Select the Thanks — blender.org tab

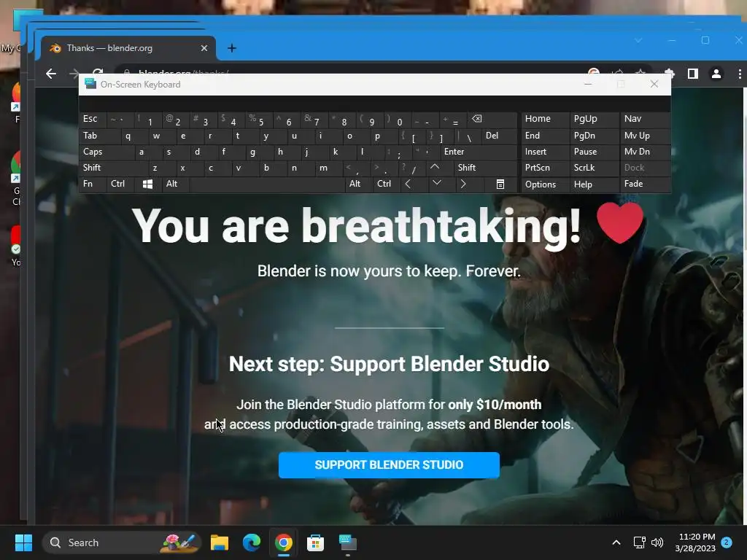click(128, 48)
